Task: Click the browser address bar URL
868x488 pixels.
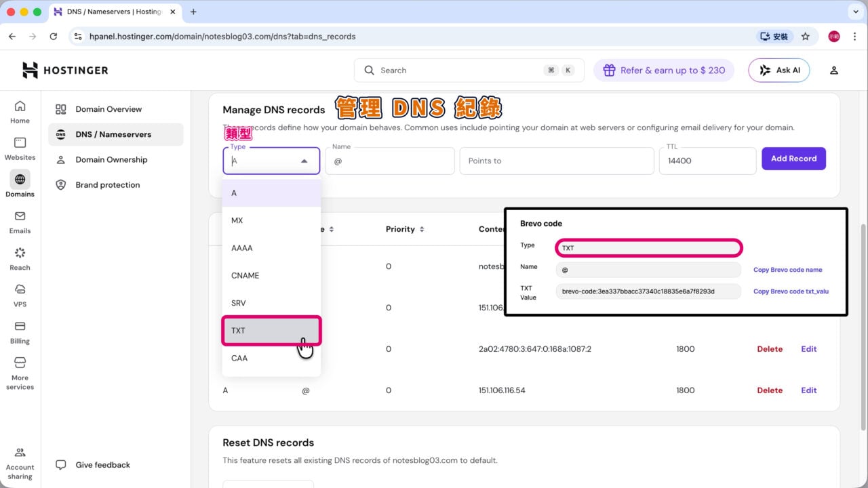Action: pos(222,37)
